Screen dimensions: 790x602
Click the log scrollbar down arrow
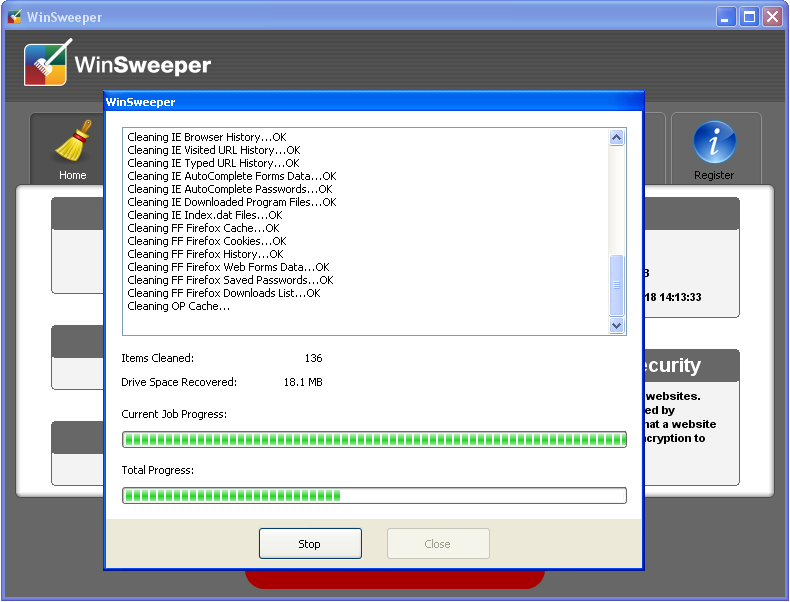click(616, 325)
